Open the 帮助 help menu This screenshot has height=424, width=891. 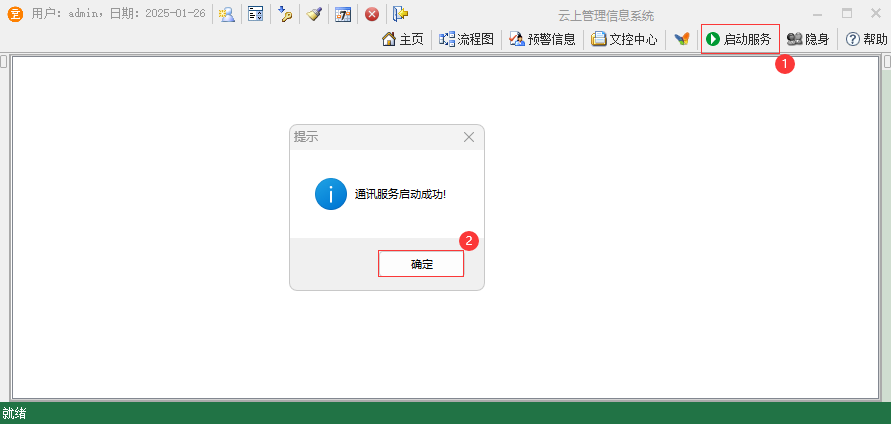(867, 39)
